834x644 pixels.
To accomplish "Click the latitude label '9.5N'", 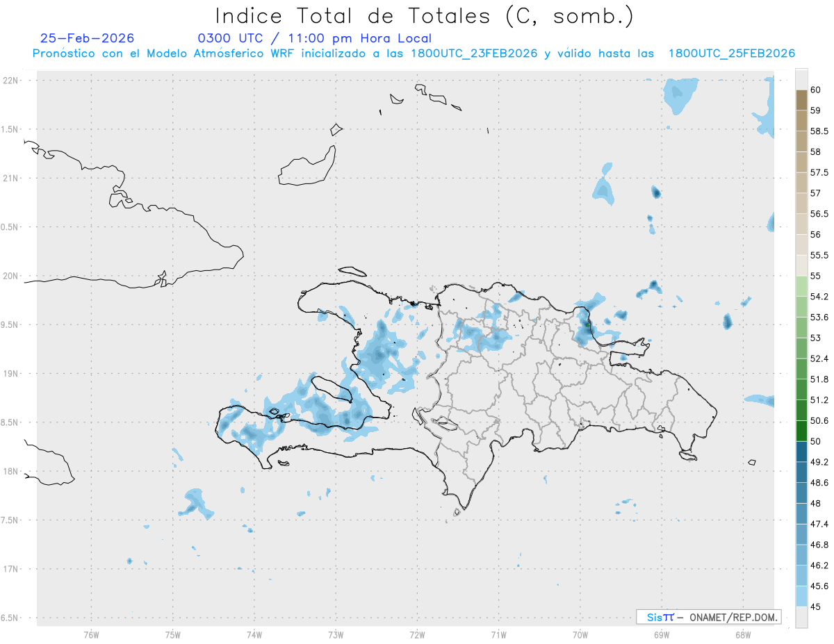I will (x=10, y=324).
